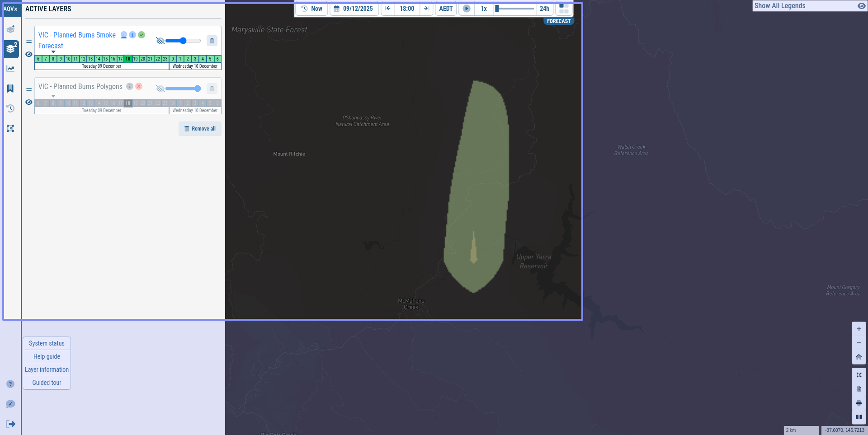Delete the Planned Burns Smoke Forecast layer

[212, 41]
